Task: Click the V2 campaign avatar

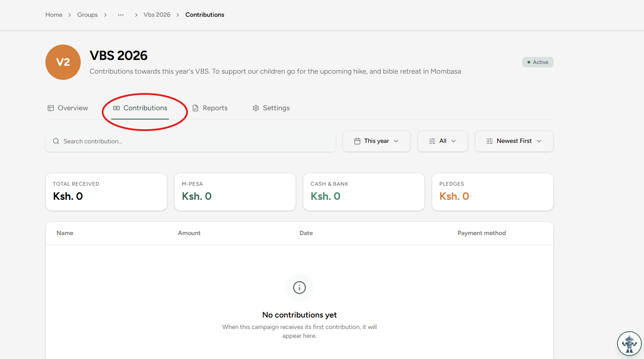Action: (63, 62)
